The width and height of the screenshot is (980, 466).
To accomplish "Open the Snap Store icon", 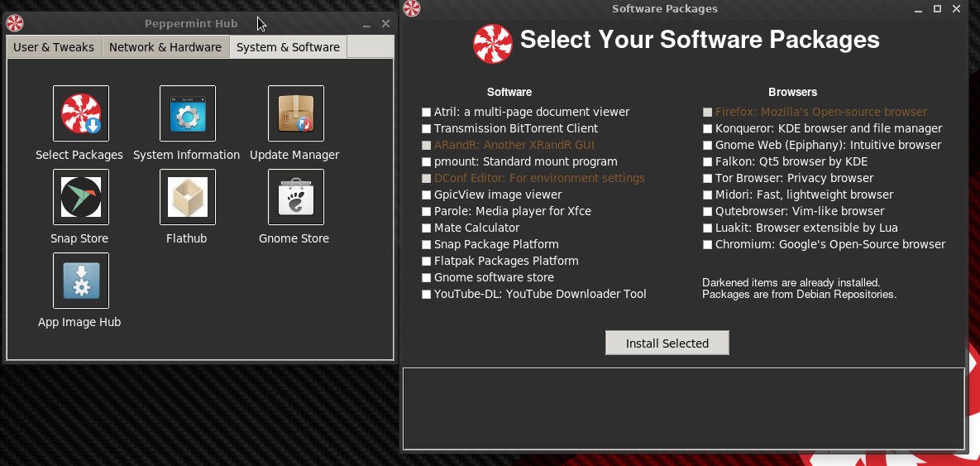I will (80, 197).
